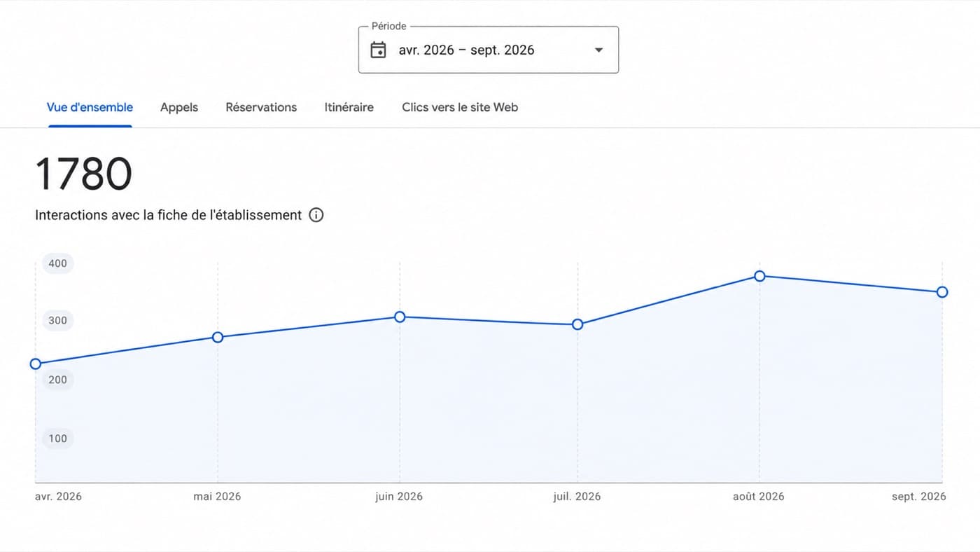Open the Clics vers le site Web tab
Screen dimensions: 980x552
pyautogui.click(x=460, y=107)
